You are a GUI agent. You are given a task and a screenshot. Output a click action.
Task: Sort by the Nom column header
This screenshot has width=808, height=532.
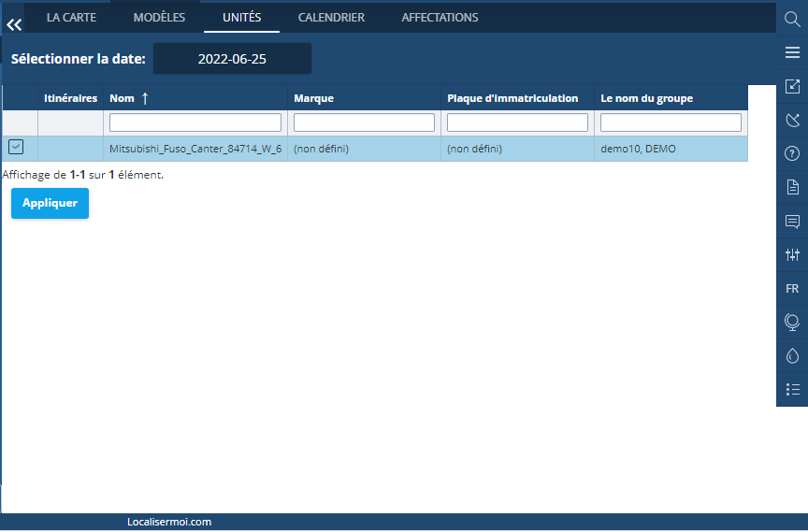point(122,98)
